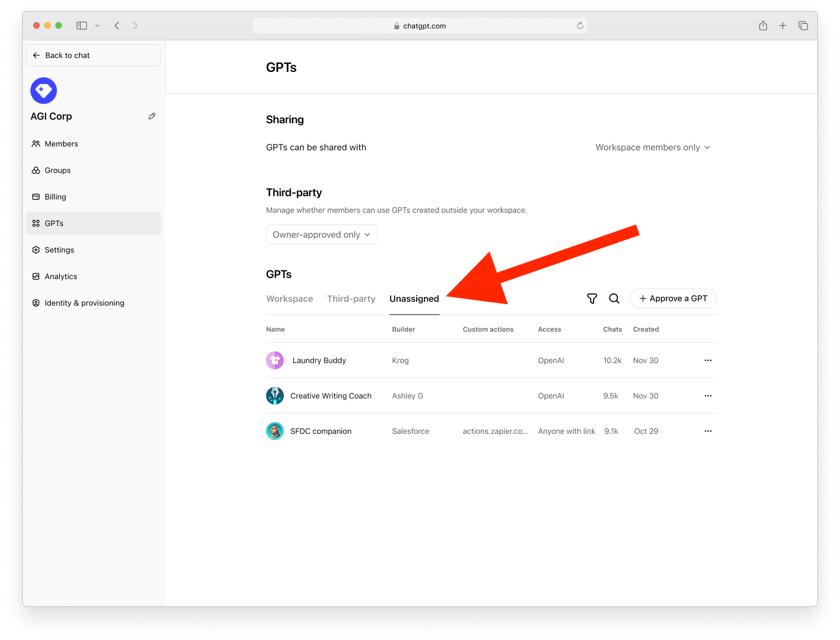Screen dimensions: 840x640
Task: Open the Members section via its people icon
Action: click(x=35, y=144)
